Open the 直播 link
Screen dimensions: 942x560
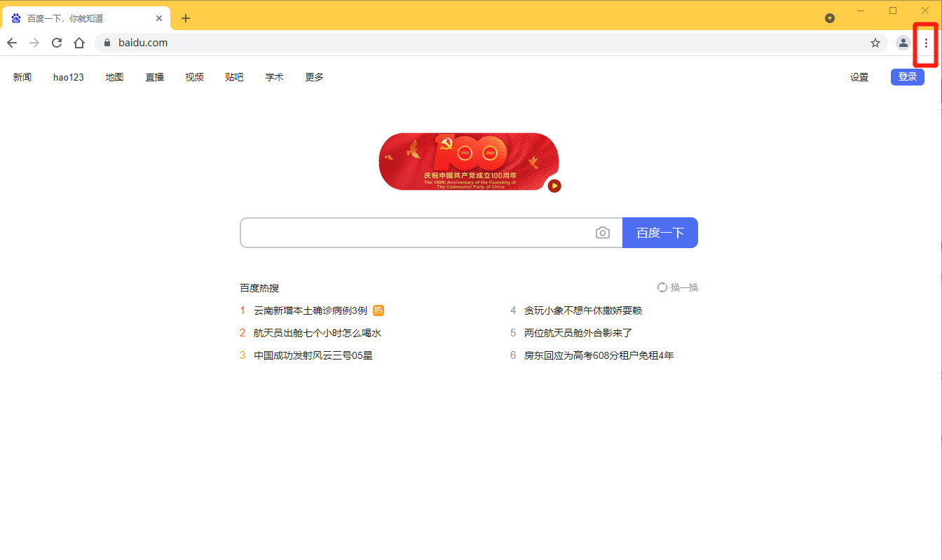coord(154,77)
